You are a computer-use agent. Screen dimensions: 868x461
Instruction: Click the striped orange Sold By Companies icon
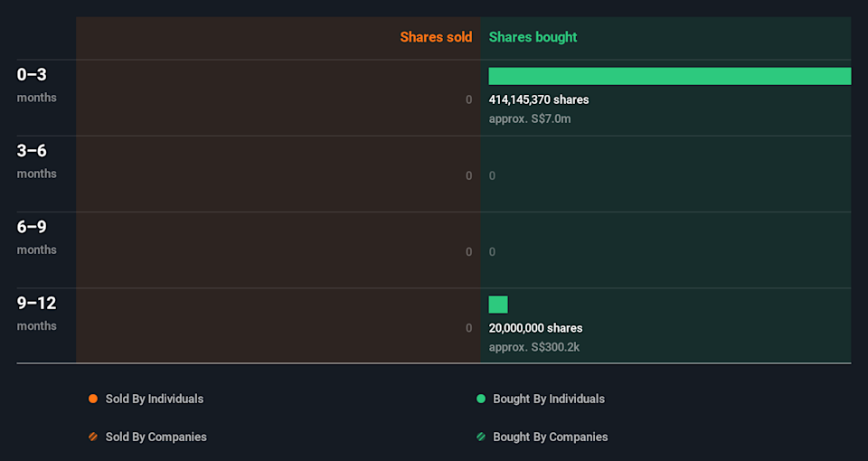(x=93, y=437)
